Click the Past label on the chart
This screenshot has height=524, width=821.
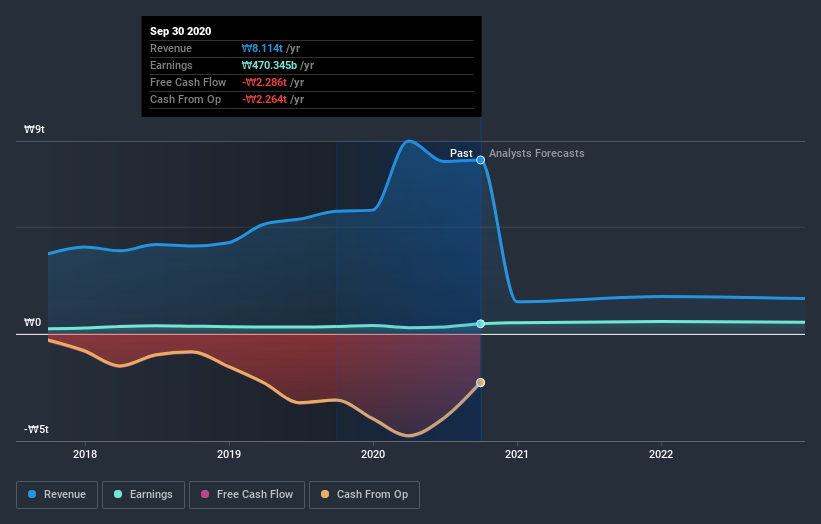[x=461, y=153]
